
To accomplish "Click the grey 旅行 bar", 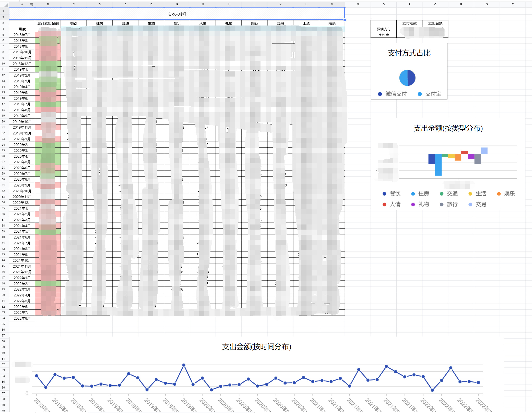I will tap(478, 159).
